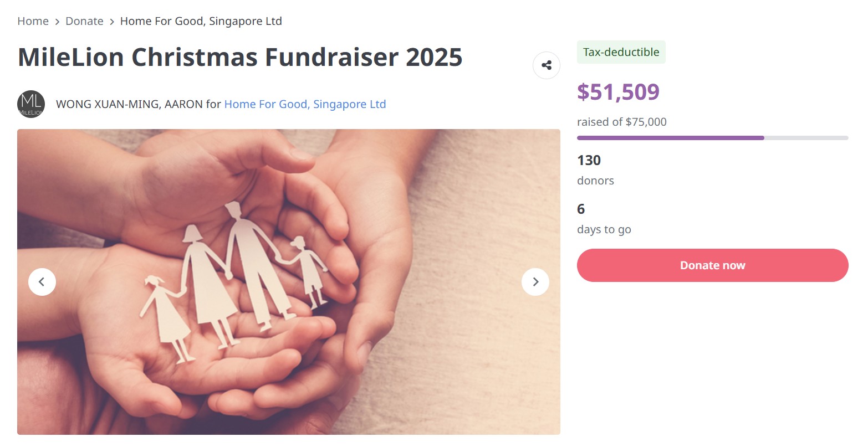This screenshot has width=868, height=447.
Task: Click the MileLion ML avatar logo
Action: (31, 104)
